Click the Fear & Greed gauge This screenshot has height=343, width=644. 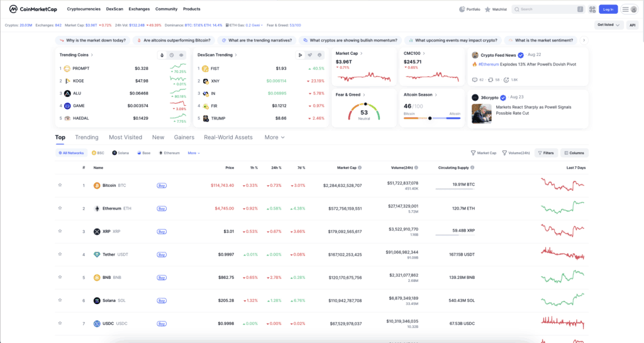(364, 112)
